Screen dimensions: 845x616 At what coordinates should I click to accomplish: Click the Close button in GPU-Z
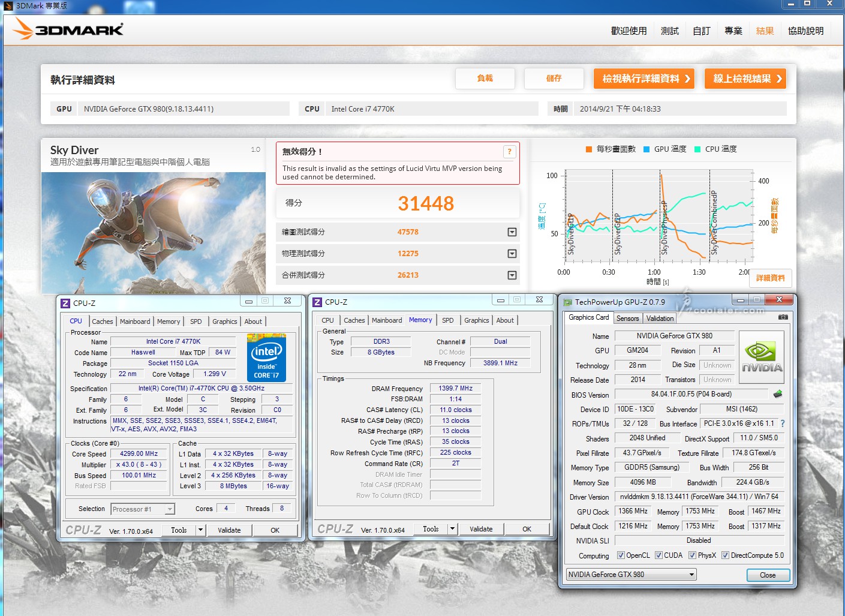(768, 575)
